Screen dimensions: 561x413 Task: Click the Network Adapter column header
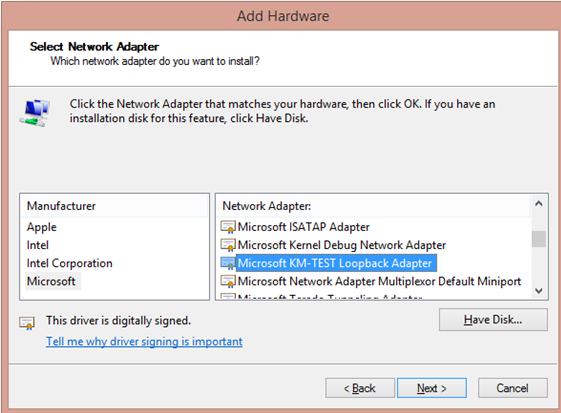pyautogui.click(x=373, y=206)
